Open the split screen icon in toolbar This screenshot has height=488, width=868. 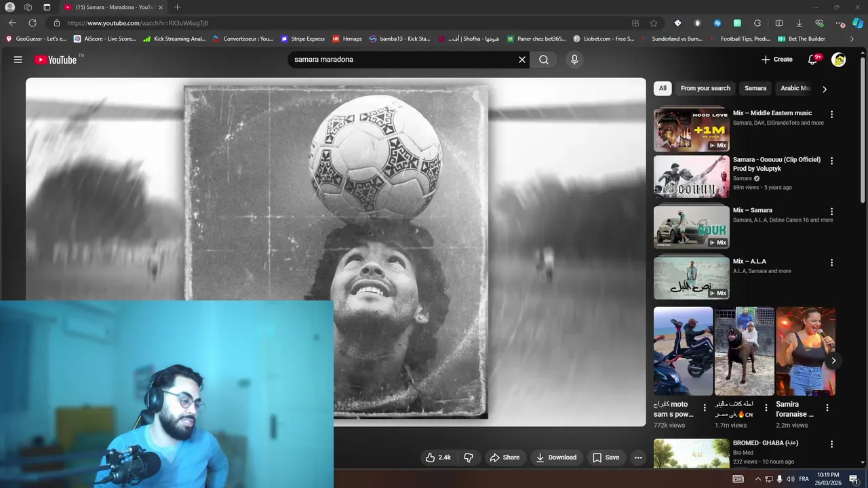point(779,23)
